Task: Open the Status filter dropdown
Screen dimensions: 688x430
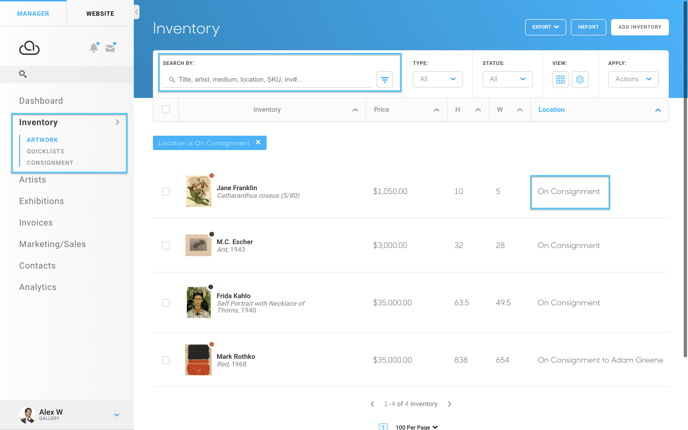Action: click(507, 79)
